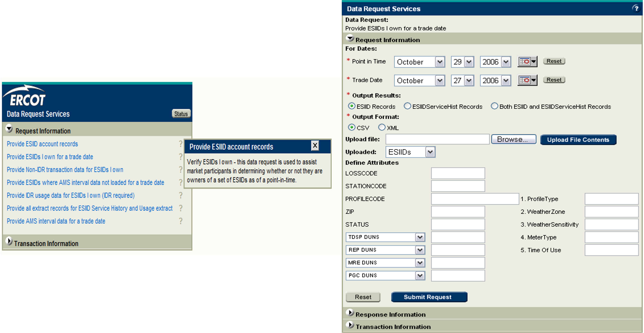Open Trade Date year dropdown
Viewport: 644px width, 333px height.
(x=496, y=80)
